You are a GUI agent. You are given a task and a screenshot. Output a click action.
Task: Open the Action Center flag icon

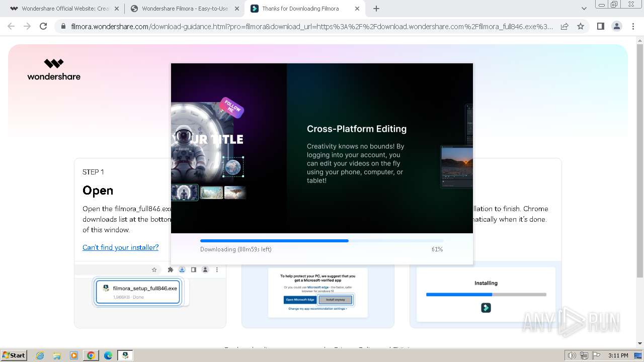click(x=595, y=355)
